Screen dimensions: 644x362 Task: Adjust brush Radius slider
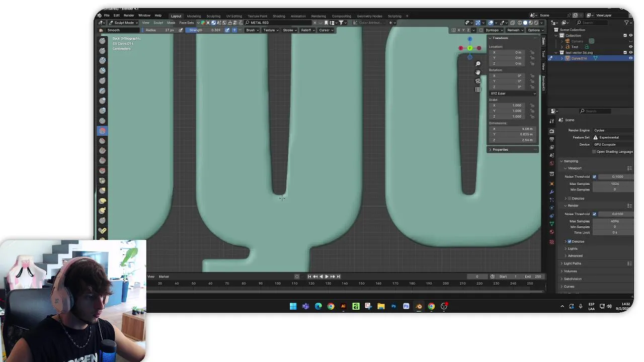[x=159, y=30]
